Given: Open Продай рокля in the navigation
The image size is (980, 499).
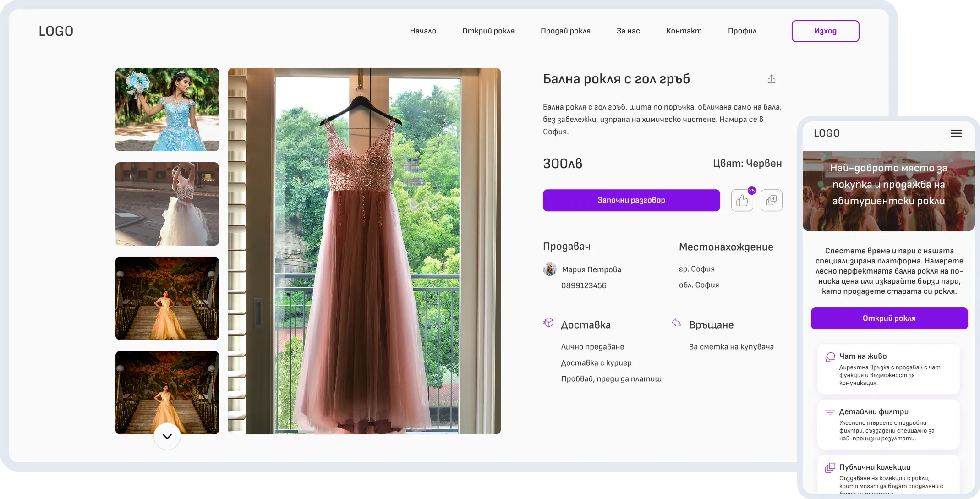Looking at the screenshot, I should click(565, 31).
